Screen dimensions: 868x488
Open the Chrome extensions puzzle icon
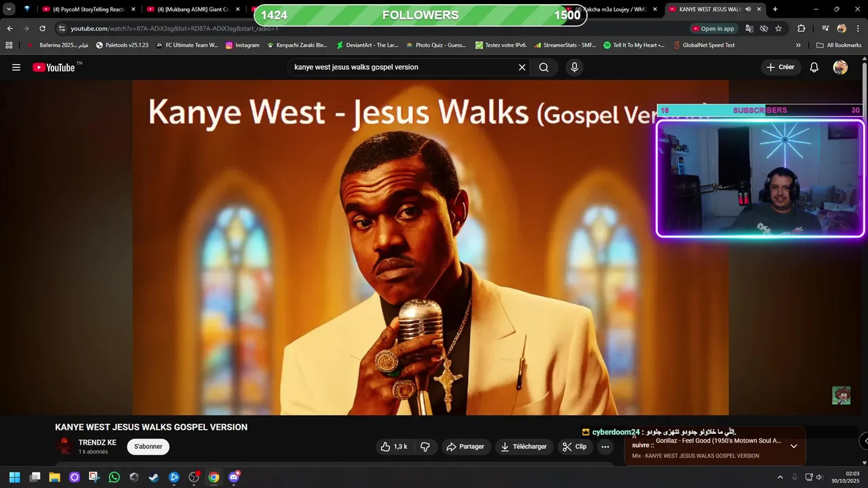point(802,28)
